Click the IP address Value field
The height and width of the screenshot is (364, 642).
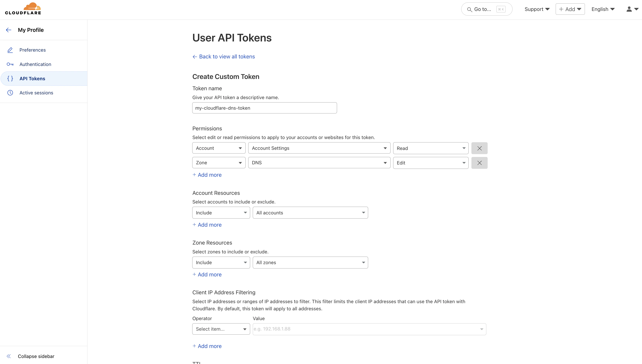coord(369,329)
